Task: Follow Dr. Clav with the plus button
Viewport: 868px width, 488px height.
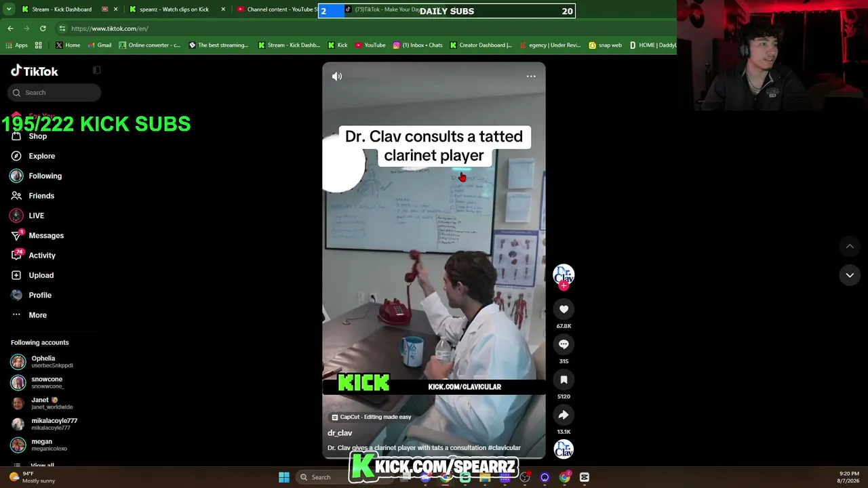Action: pos(564,285)
